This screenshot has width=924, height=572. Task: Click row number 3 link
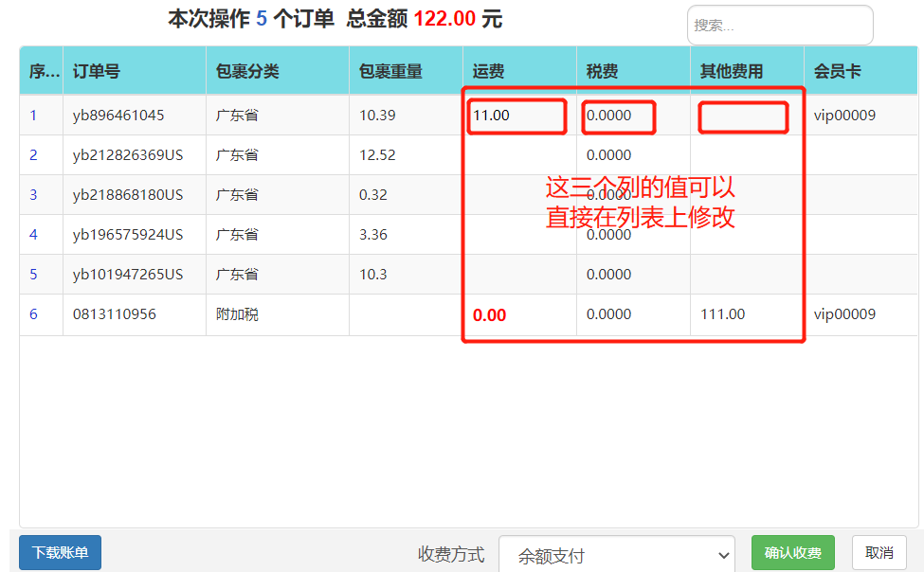click(x=33, y=195)
